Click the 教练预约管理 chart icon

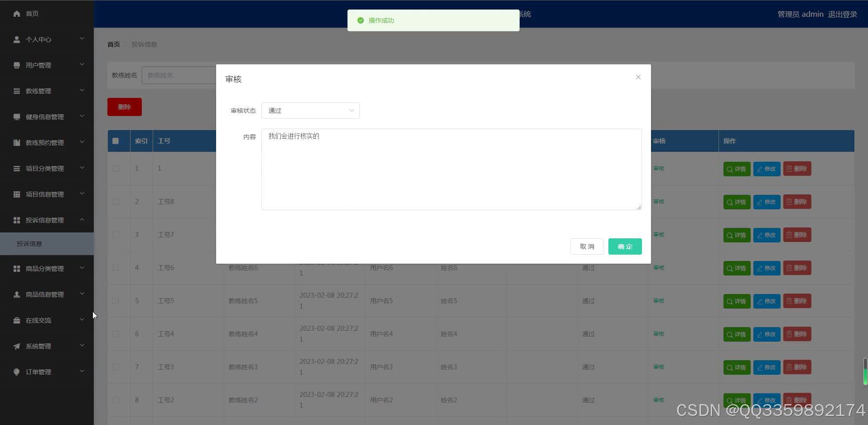tap(17, 143)
